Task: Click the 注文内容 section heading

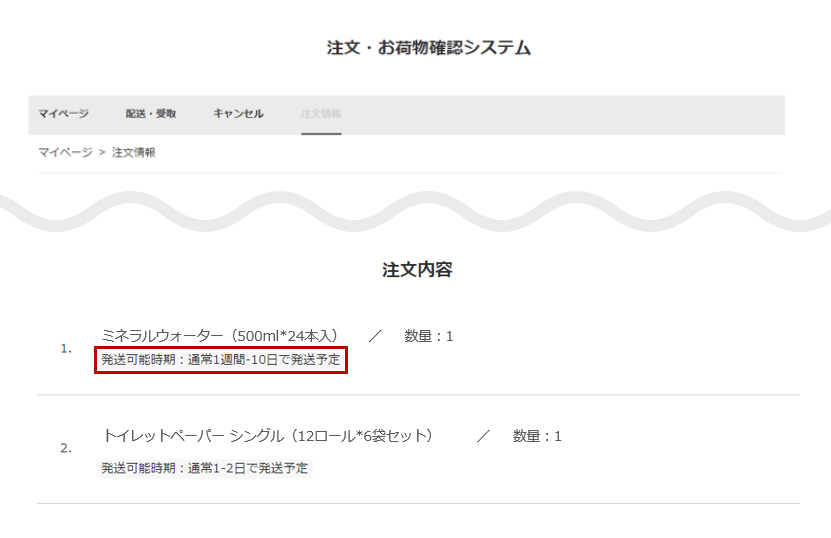Action: click(417, 269)
